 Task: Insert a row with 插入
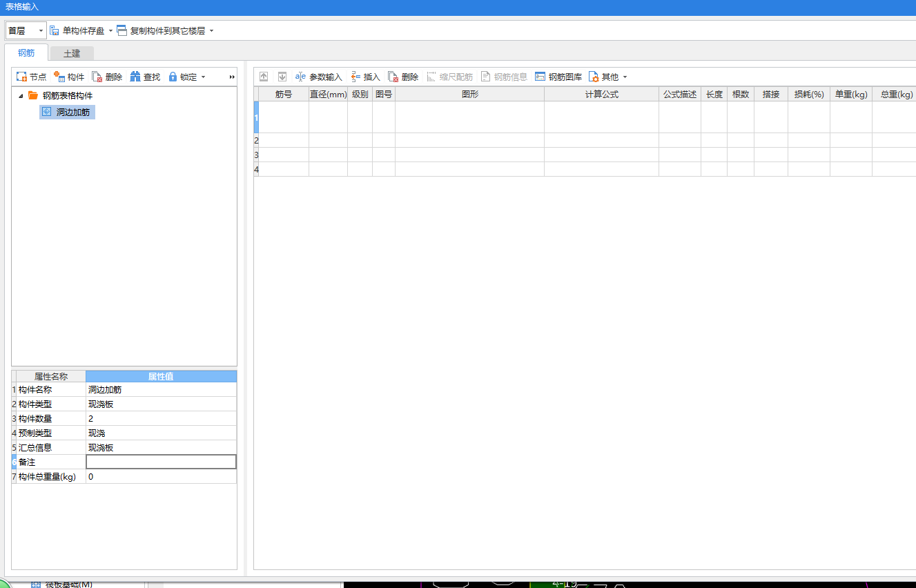(x=365, y=77)
